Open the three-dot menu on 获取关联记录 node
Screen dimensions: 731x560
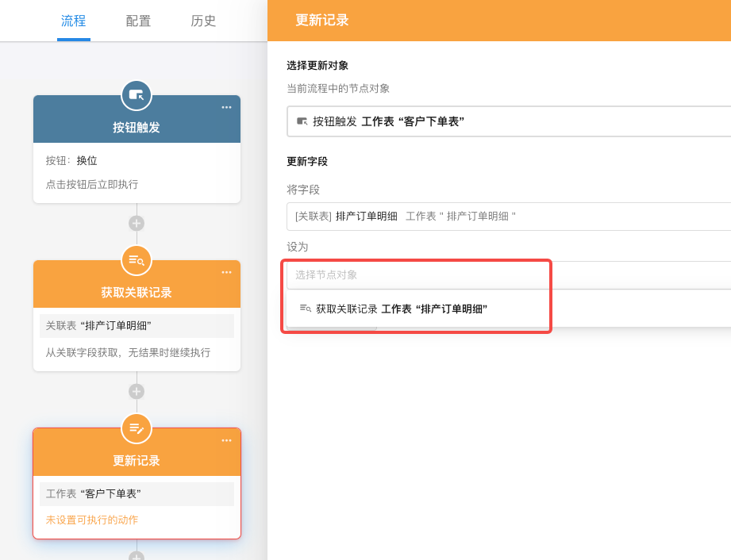(226, 272)
